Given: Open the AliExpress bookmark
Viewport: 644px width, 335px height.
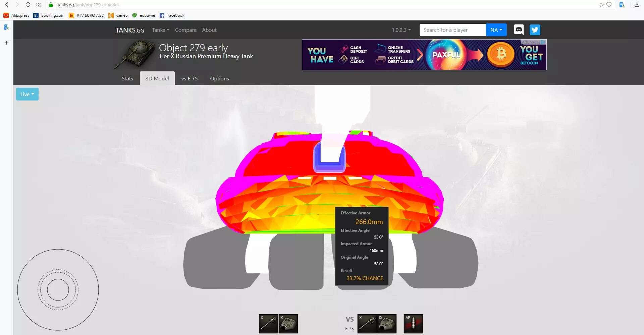Looking at the screenshot, I should (x=16, y=15).
